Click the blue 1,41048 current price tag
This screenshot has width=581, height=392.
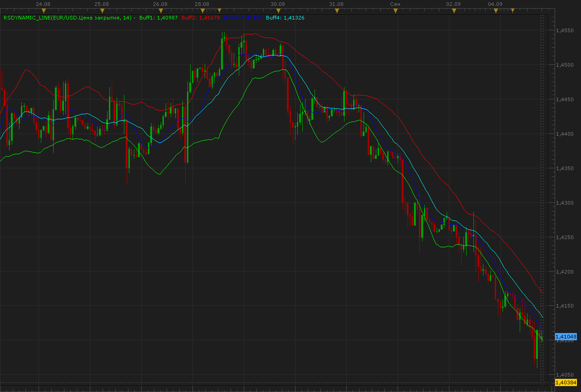tap(566, 337)
